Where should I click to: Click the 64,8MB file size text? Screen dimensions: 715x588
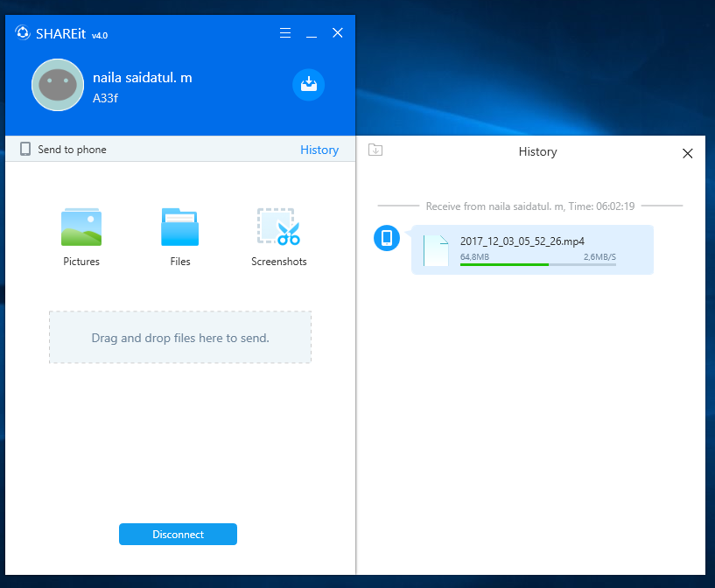(x=474, y=257)
